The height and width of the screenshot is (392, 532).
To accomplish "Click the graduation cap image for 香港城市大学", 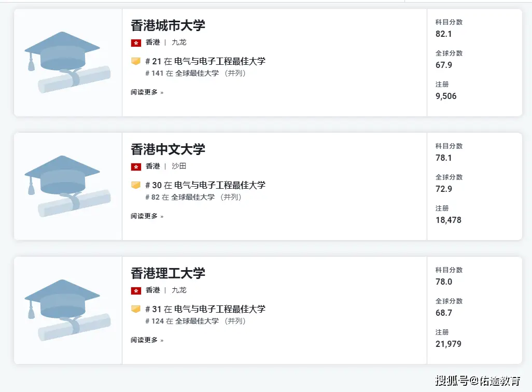I will 67,62.
